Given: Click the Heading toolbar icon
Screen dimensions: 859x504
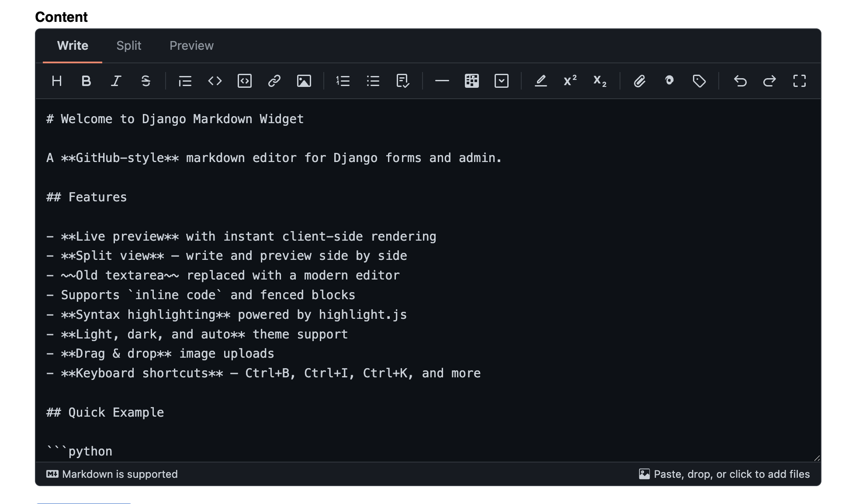Looking at the screenshot, I should tap(57, 81).
